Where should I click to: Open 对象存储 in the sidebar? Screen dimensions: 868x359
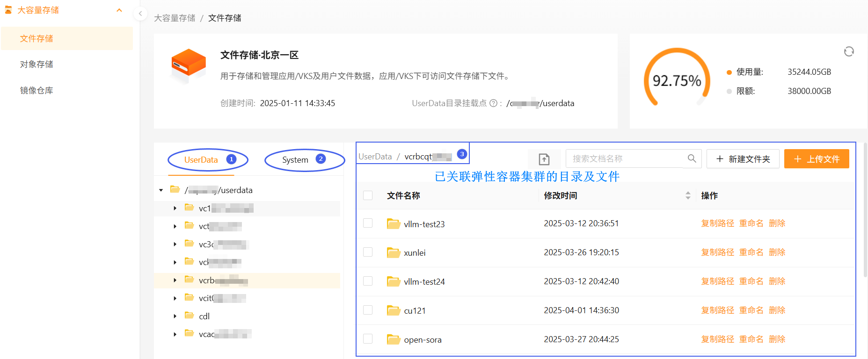(36, 65)
